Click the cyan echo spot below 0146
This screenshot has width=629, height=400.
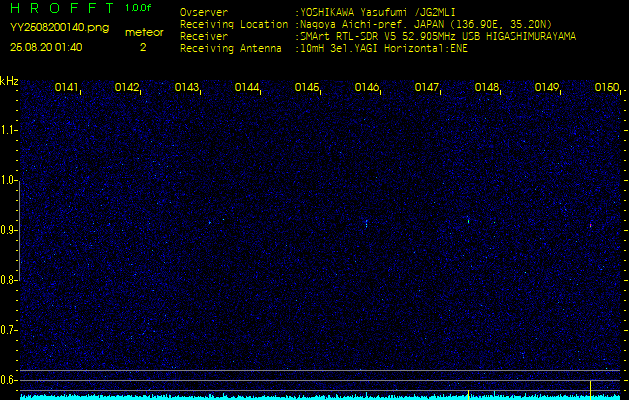tap(366, 223)
